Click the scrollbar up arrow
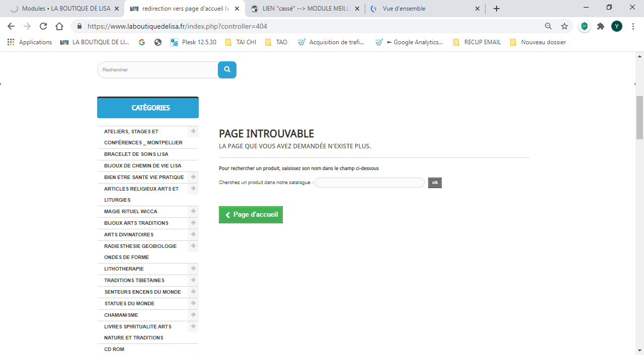The height and width of the screenshot is (355, 644). [640, 56]
